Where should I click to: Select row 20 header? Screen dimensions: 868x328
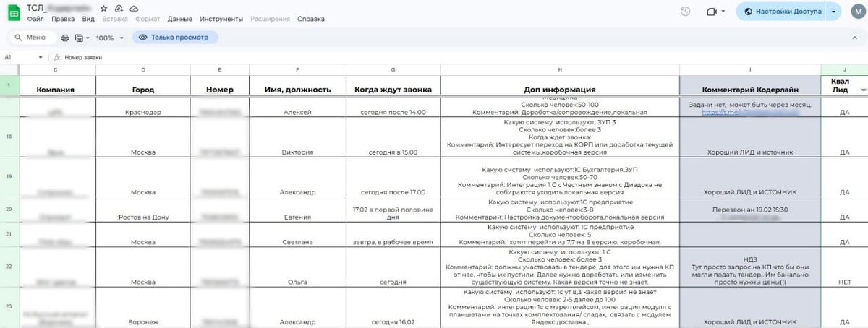click(9, 209)
